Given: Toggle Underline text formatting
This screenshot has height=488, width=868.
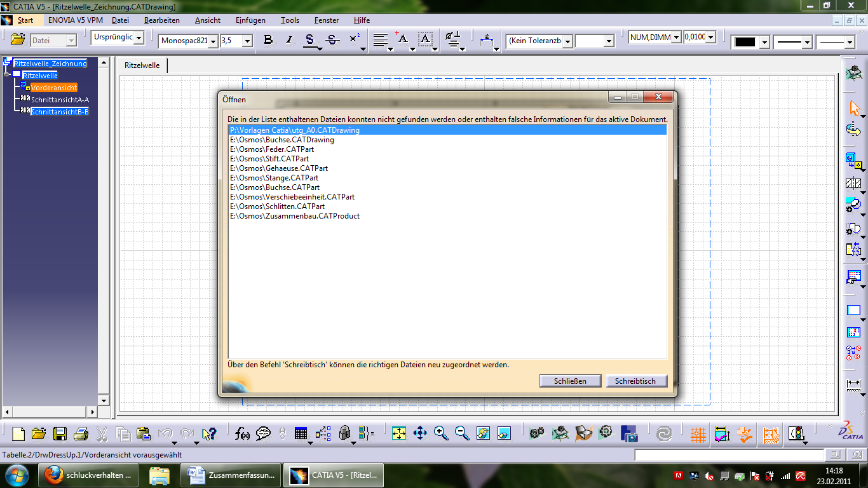Looking at the screenshot, I should [x=309, y=40].
